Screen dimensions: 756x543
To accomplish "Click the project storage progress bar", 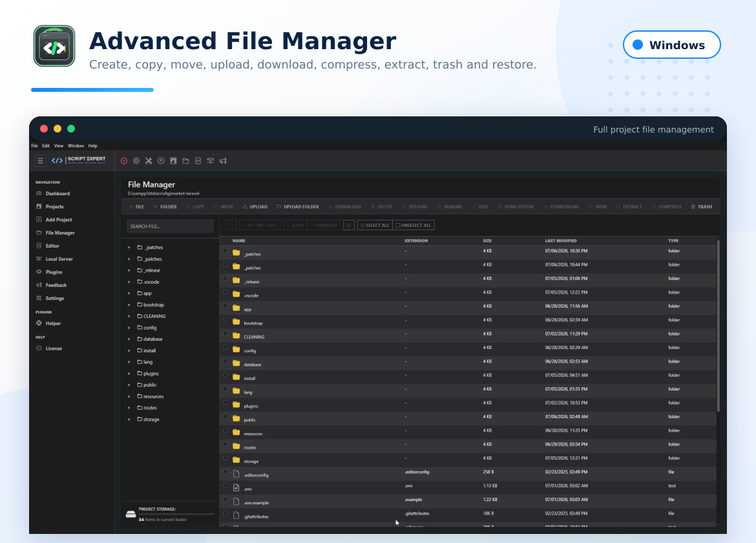I will [x=176, y=514].
